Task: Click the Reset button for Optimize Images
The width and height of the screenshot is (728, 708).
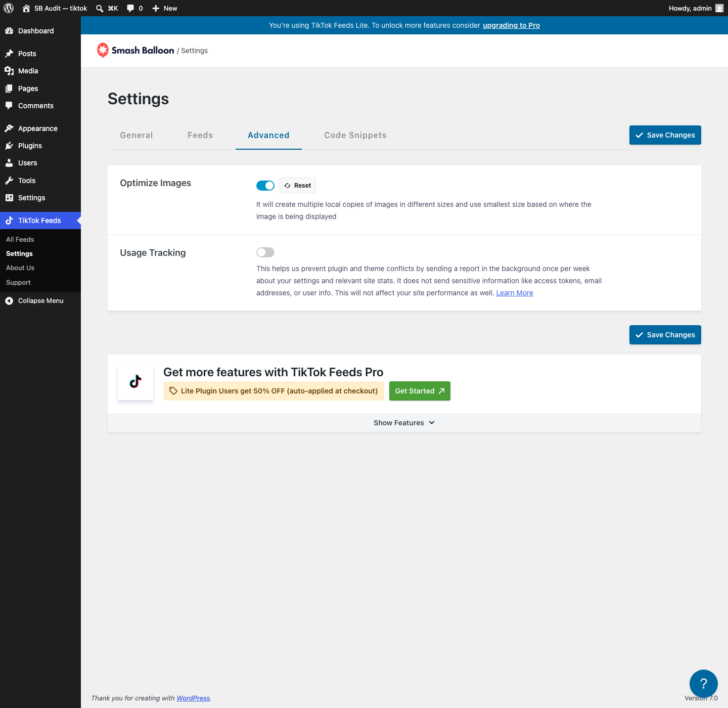Action: [298, 186]
